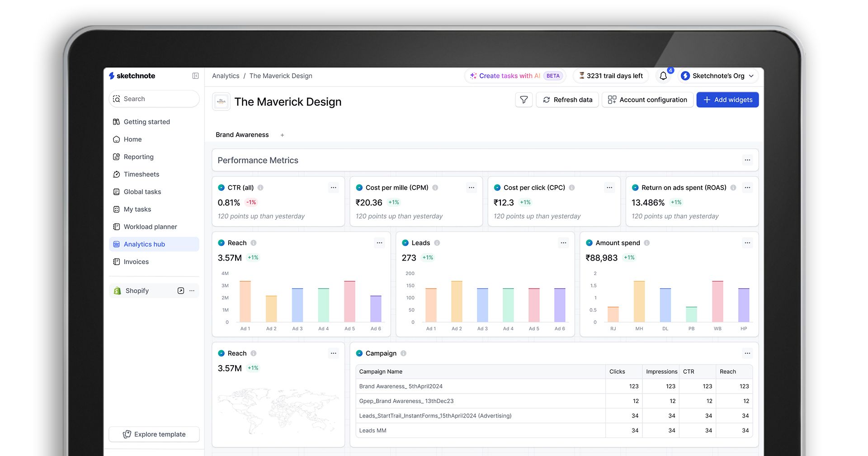The image size is (868, 456).
Task: Open ROAS widget options menu
Action: pos(747,188)
